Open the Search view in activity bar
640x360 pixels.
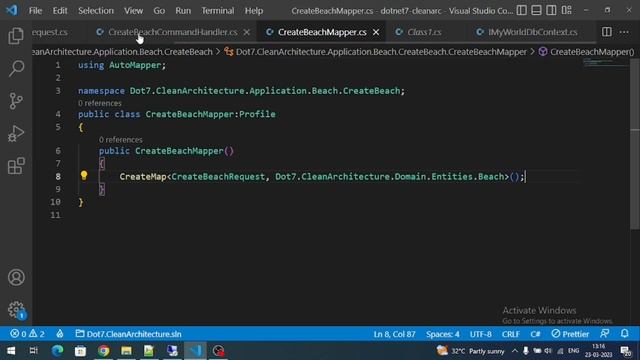coord(16,68)
